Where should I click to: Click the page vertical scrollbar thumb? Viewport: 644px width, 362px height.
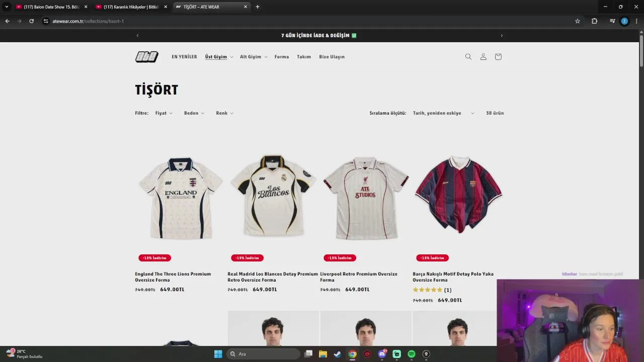point(641,50)
